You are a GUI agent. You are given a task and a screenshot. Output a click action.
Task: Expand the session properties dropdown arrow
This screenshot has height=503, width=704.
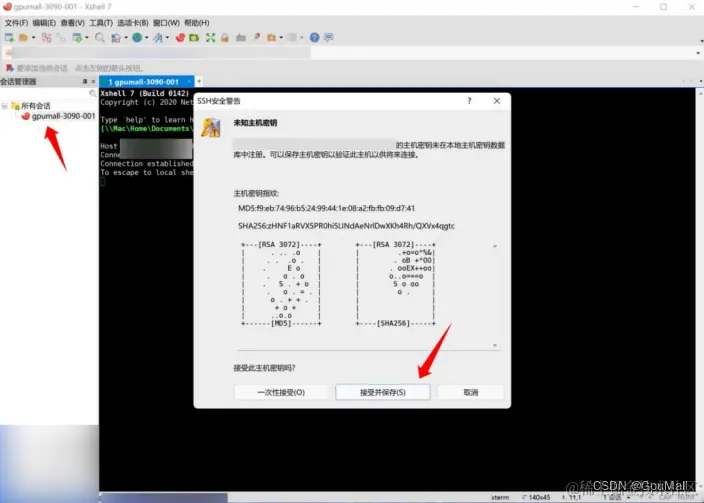point(87,38)
